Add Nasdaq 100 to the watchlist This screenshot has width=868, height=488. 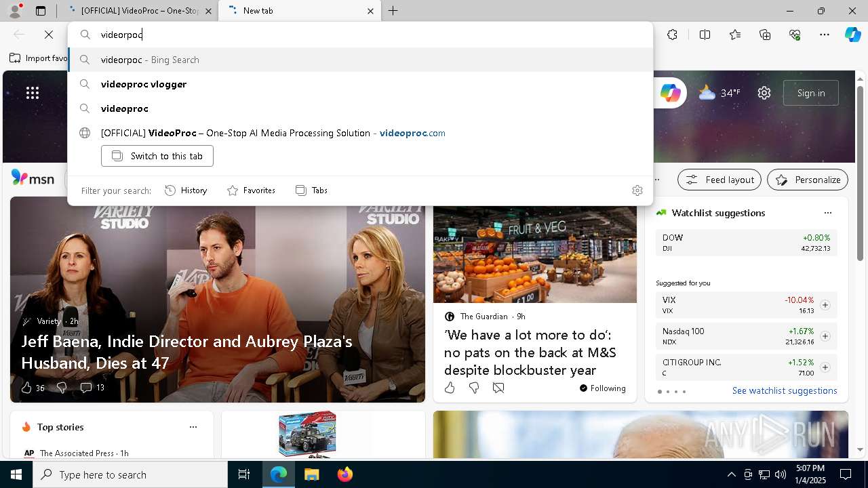(825, 336)
